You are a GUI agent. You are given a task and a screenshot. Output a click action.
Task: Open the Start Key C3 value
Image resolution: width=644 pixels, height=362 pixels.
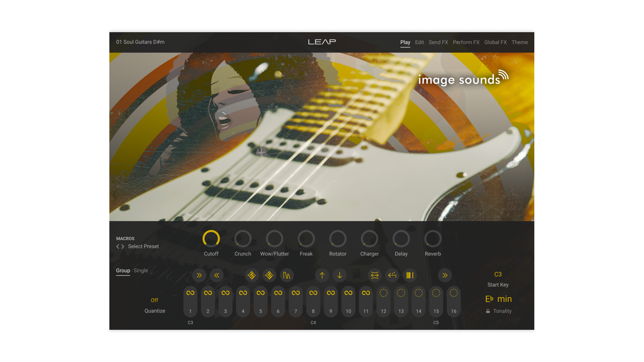[498, 275]
